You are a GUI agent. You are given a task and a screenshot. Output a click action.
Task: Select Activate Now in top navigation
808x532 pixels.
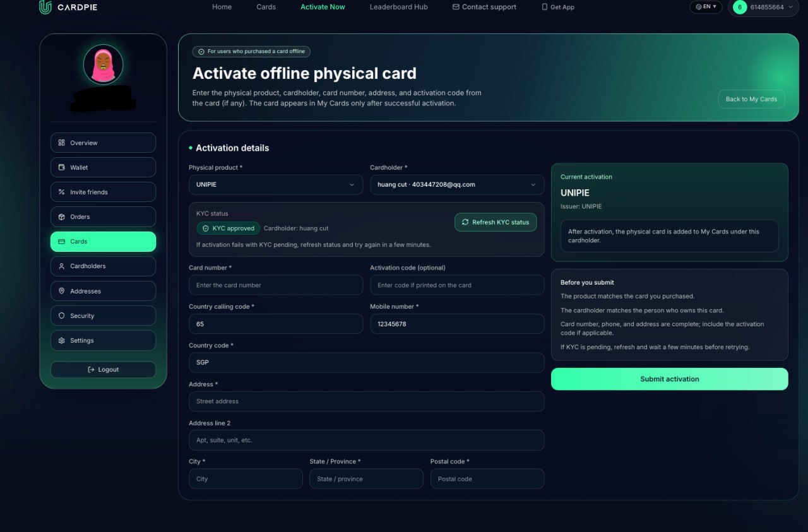point(323,7)
